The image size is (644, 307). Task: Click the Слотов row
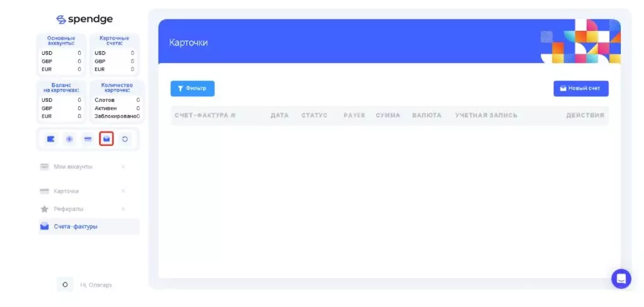point(117,100)
